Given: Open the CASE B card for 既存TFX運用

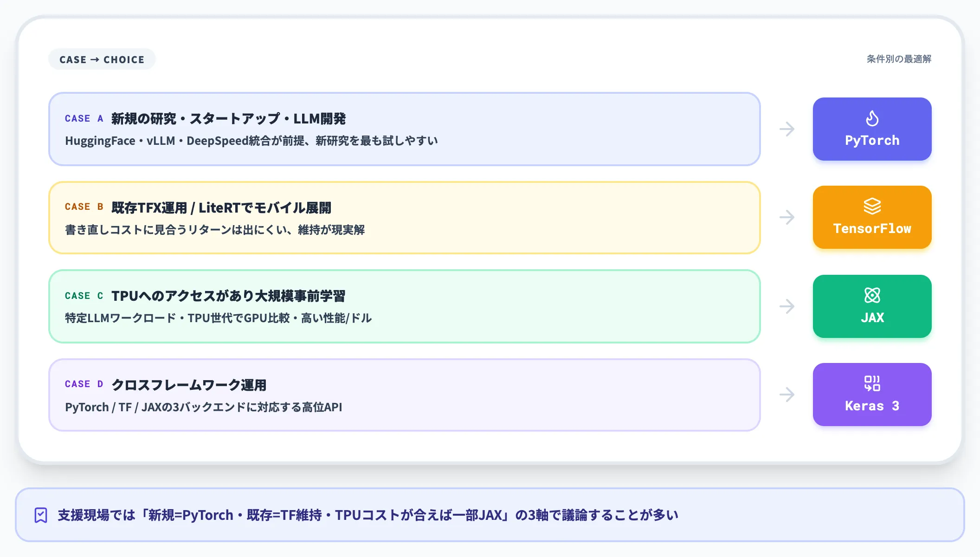Looking at the screenshot, I should pos(404,218).
